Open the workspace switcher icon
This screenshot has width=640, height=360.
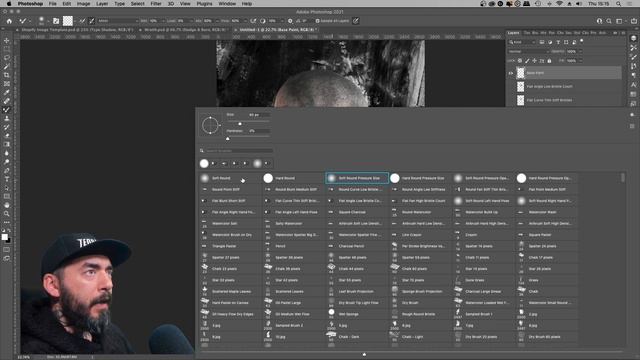619,21
